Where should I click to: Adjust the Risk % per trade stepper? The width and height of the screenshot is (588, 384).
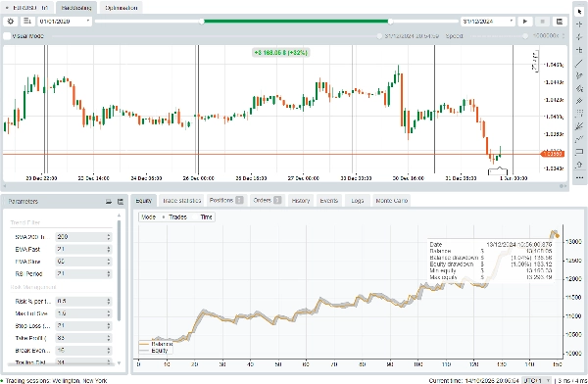click(x=109, y=301)
